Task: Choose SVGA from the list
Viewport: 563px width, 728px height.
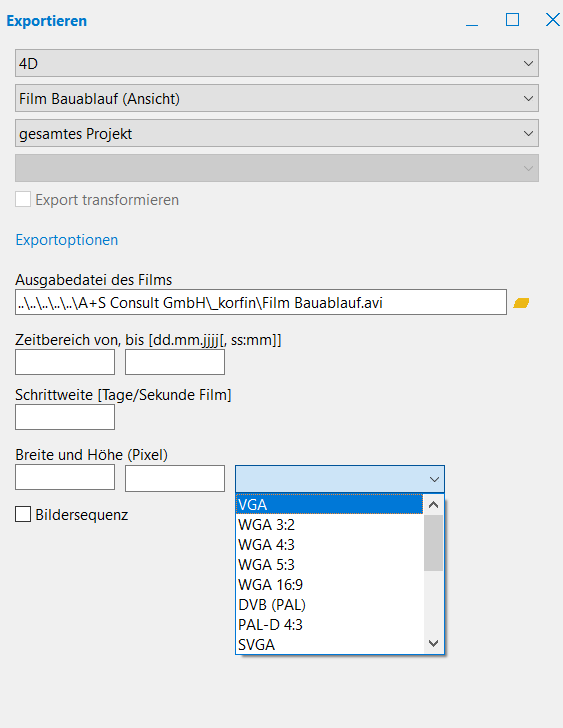Action: [x=330, y=644]
